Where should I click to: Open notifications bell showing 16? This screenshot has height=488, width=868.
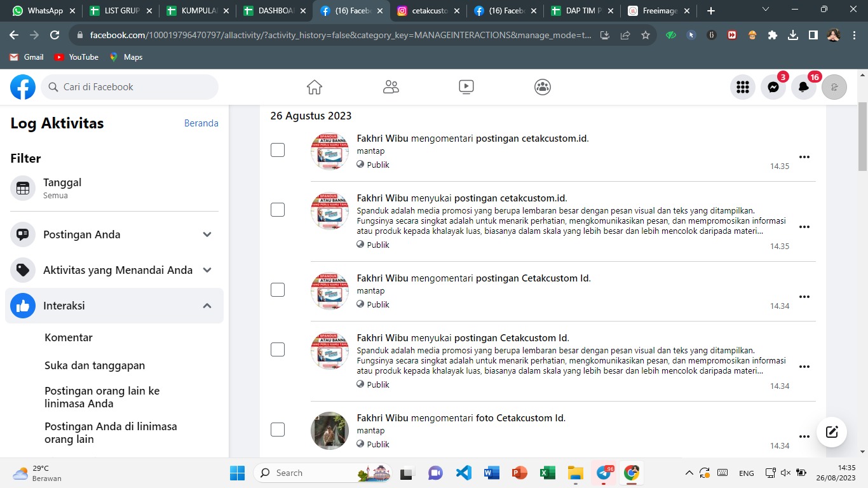click(804, 87)
